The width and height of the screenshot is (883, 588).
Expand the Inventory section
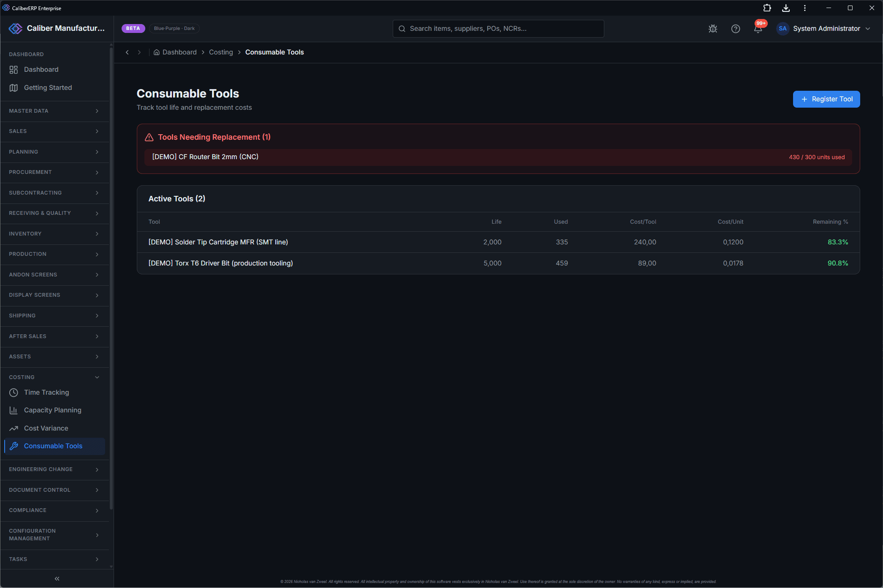click(54, 234)
